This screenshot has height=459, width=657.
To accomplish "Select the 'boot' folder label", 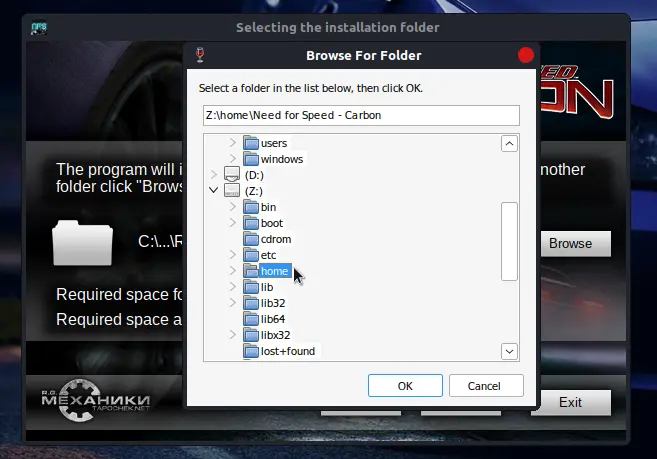I will click(272, 223).
